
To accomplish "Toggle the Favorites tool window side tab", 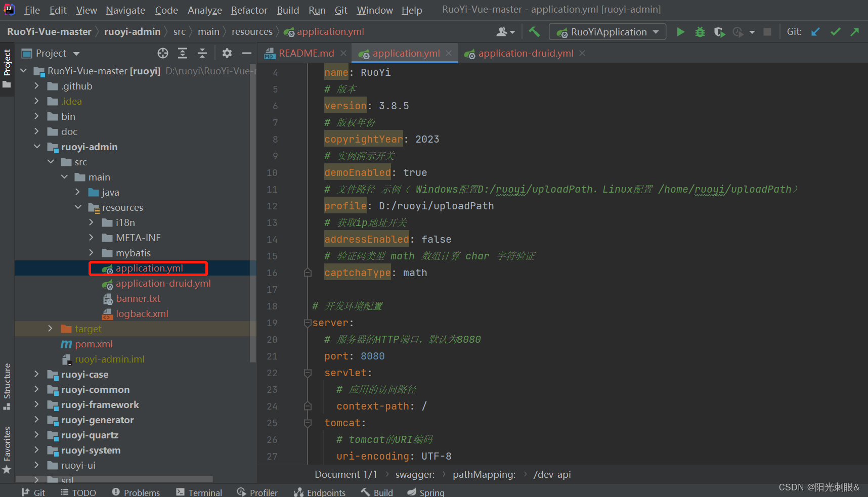I will (x=7, y=450).
